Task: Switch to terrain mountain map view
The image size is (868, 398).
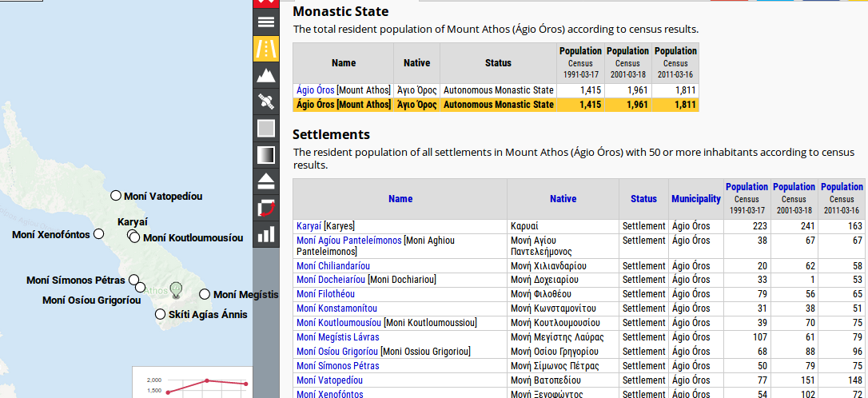Action: click(266, 75)
